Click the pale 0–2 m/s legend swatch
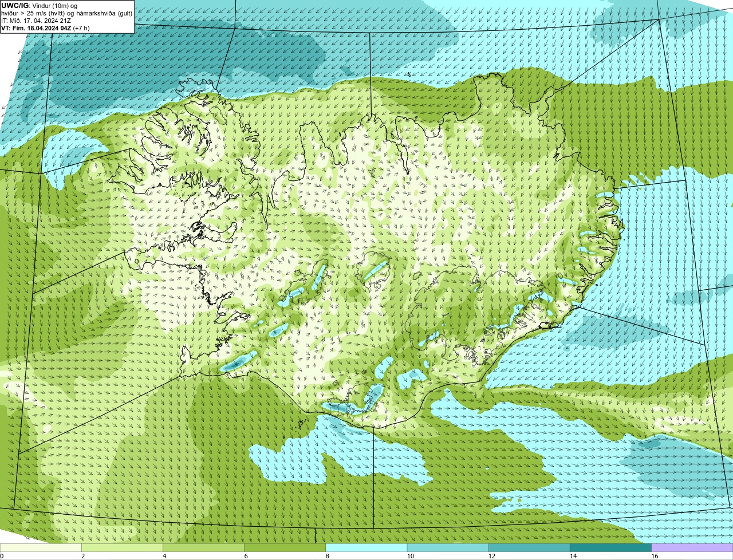 [x=41, y=547]
